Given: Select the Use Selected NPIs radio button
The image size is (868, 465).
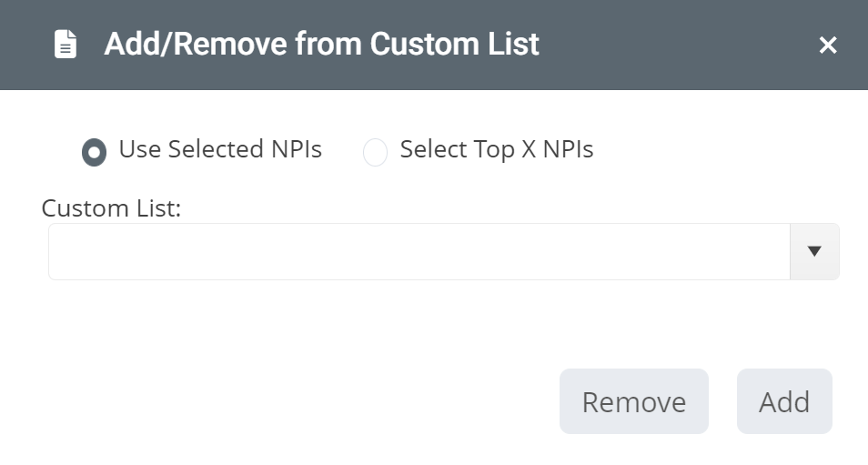Looking at the screenshot, I should pos(94,152).
